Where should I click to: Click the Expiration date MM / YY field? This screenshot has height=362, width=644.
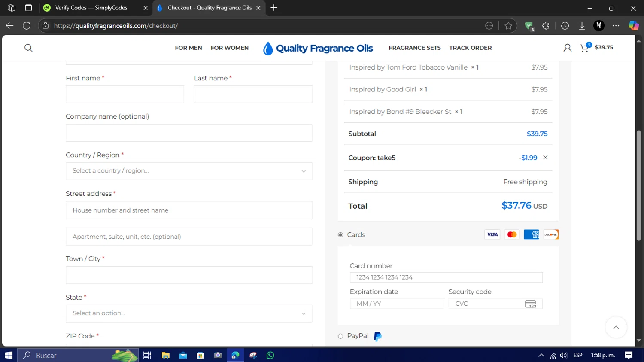397,304
